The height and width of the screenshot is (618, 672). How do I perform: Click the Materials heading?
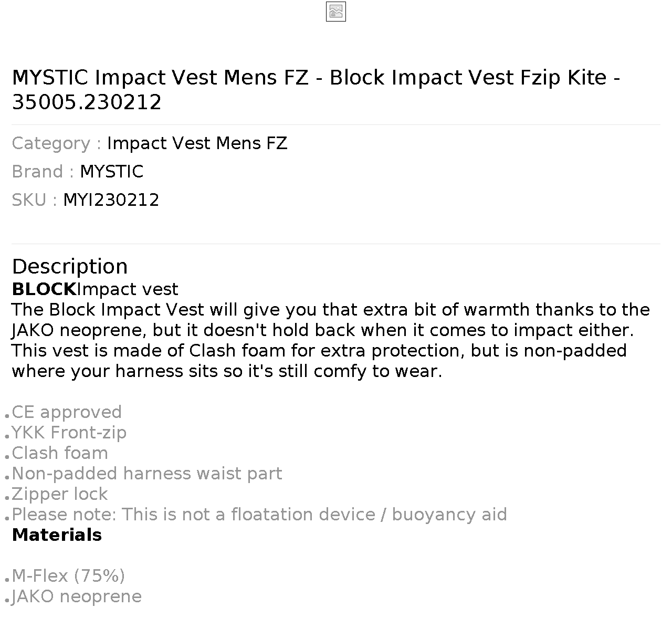57,535
